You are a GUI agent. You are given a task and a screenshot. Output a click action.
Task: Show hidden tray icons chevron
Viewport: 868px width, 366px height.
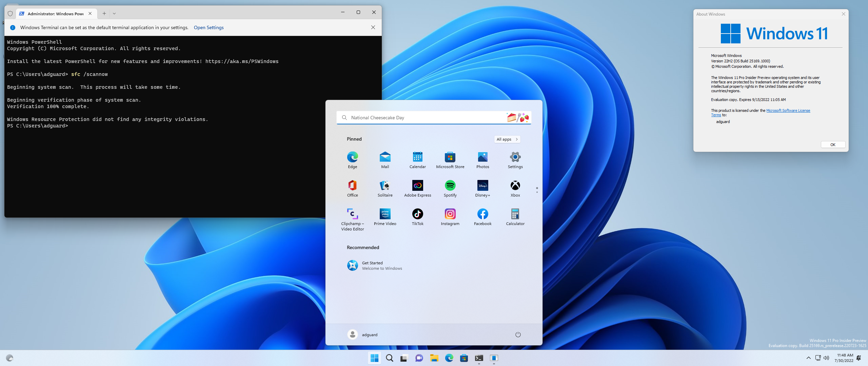(x=808, y=358)
